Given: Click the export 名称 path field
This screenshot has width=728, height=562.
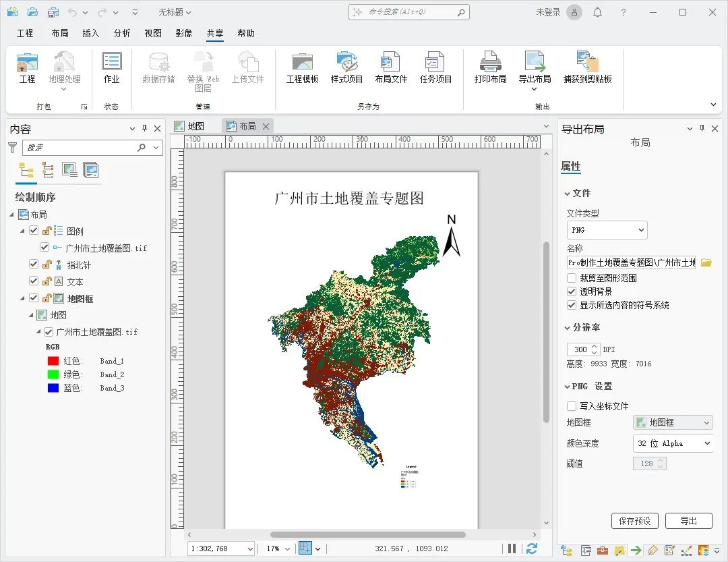Looking at the screenshot, I should 632,262.
